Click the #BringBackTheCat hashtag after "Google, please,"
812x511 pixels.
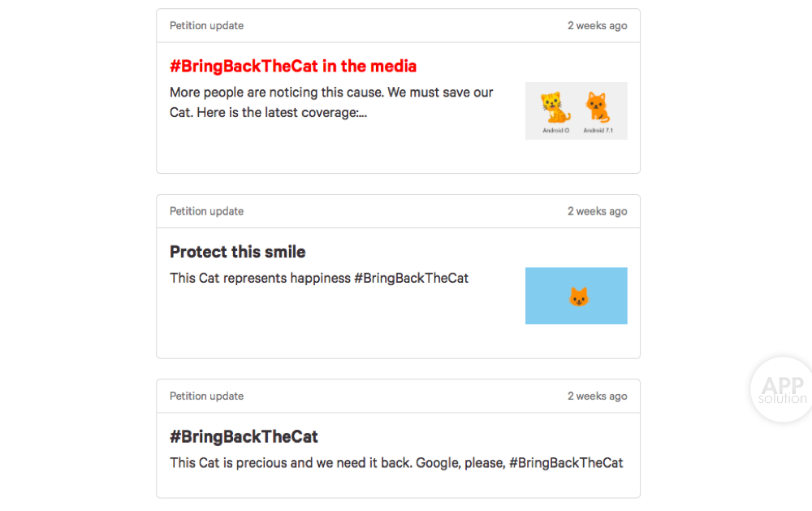click(x=566, y=463)
